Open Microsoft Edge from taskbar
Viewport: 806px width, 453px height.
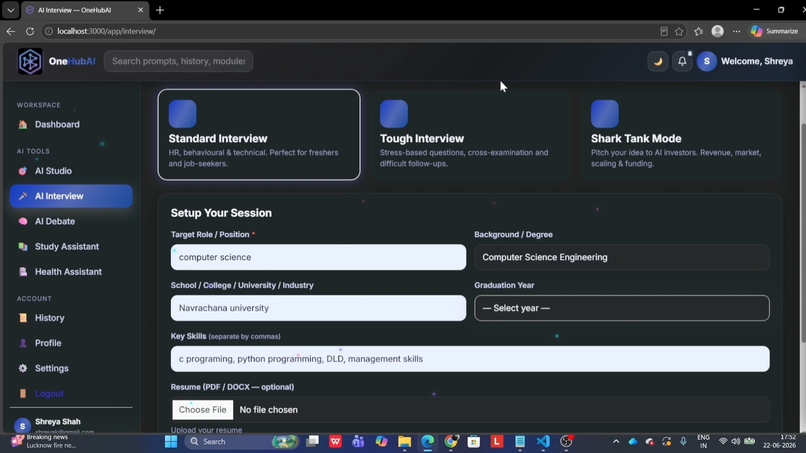pyautogui.click(x=428, y=442)
